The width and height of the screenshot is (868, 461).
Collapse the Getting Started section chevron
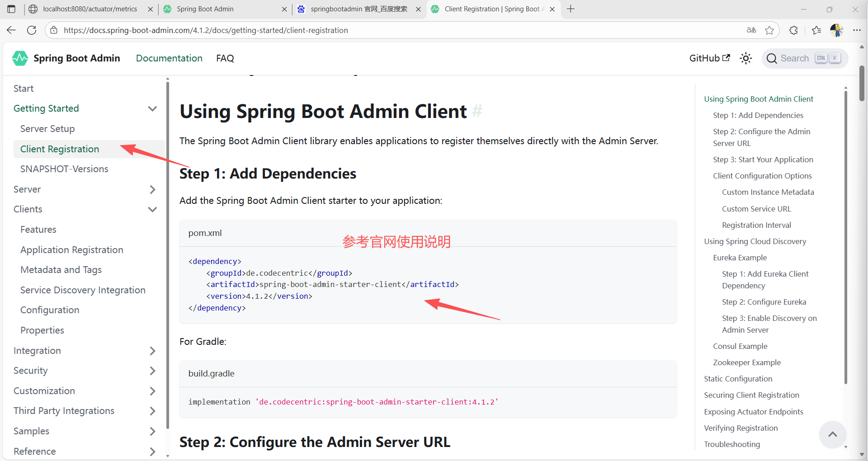coord(152,108)
